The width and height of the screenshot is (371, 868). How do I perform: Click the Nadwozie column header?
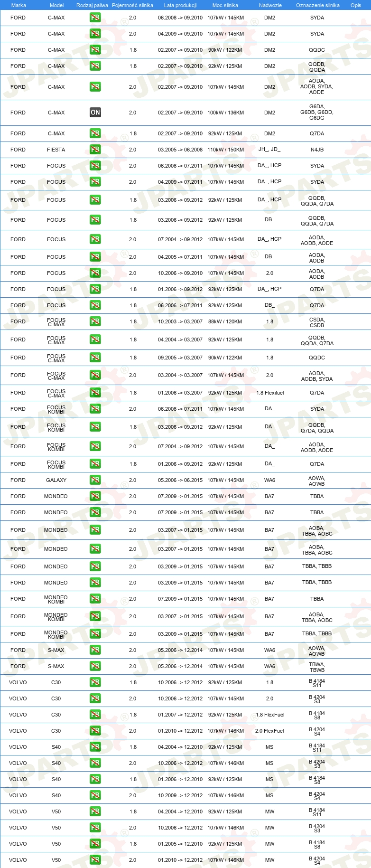tap(270, 5)
